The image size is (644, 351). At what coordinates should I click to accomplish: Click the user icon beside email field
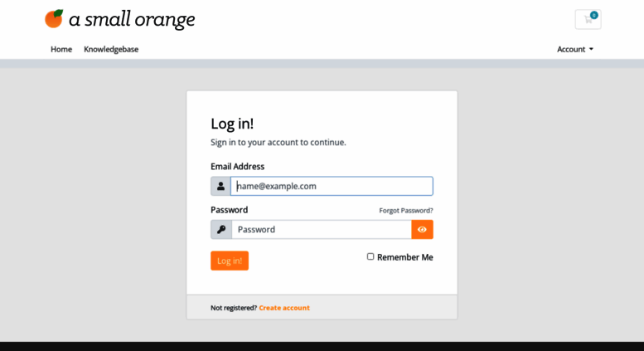tap(220, 186)
